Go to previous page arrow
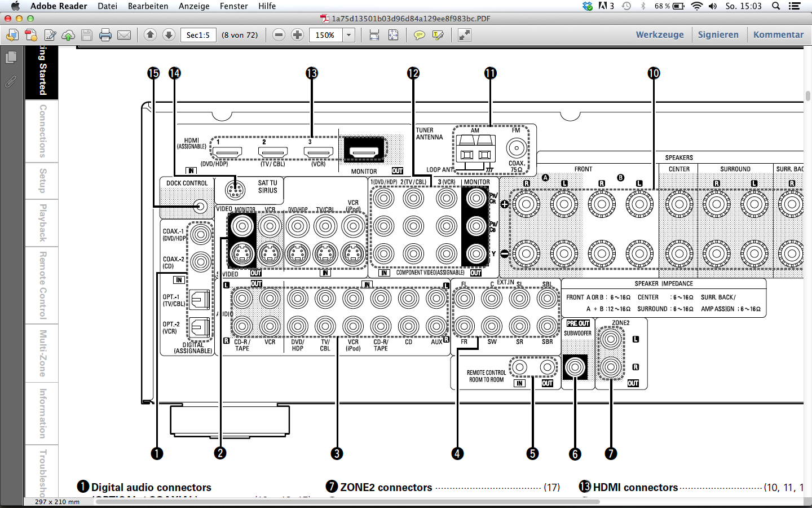812x508 pixels. click(x=150, y=35)
